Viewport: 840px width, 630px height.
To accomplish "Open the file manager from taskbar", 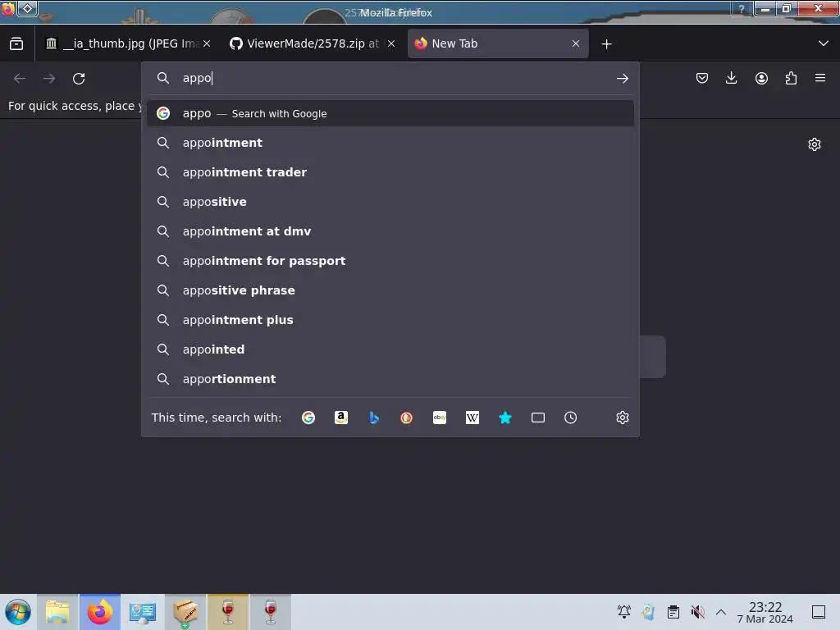I will tap(57, 612).
